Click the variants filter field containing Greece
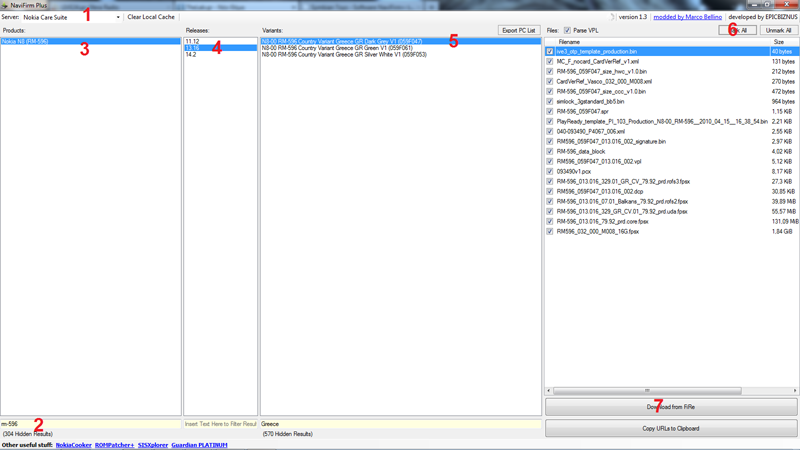The height and width of the screenshot is (450, 800). pos(401,424)
